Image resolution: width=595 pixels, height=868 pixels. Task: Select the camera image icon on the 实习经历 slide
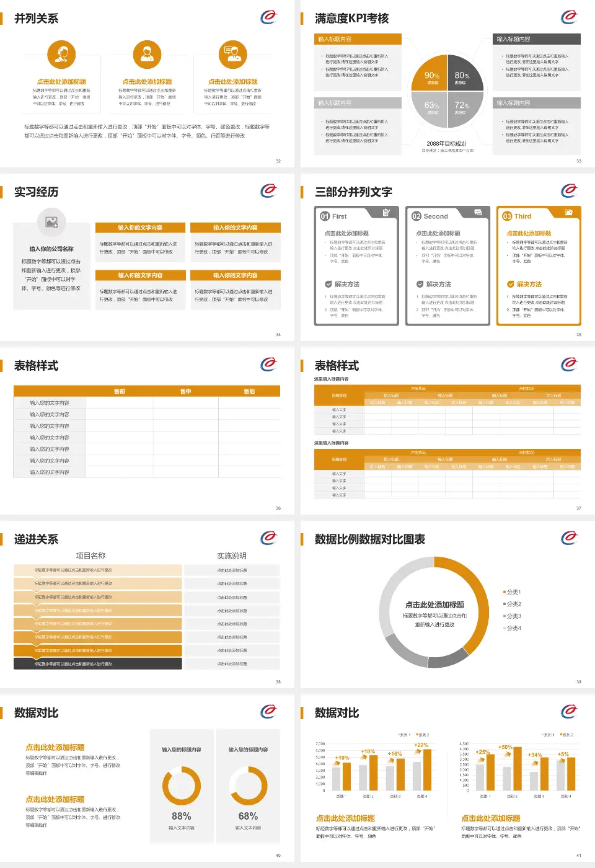(51, 223)
